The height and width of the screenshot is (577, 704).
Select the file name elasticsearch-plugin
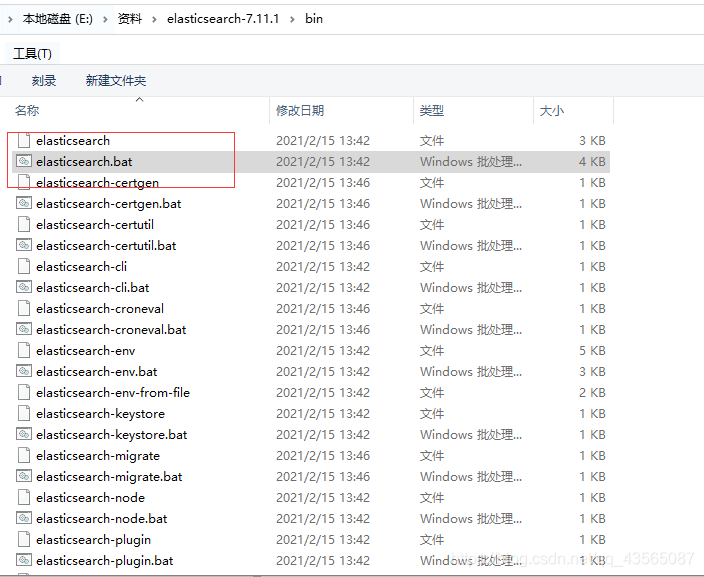pos(93,540)
